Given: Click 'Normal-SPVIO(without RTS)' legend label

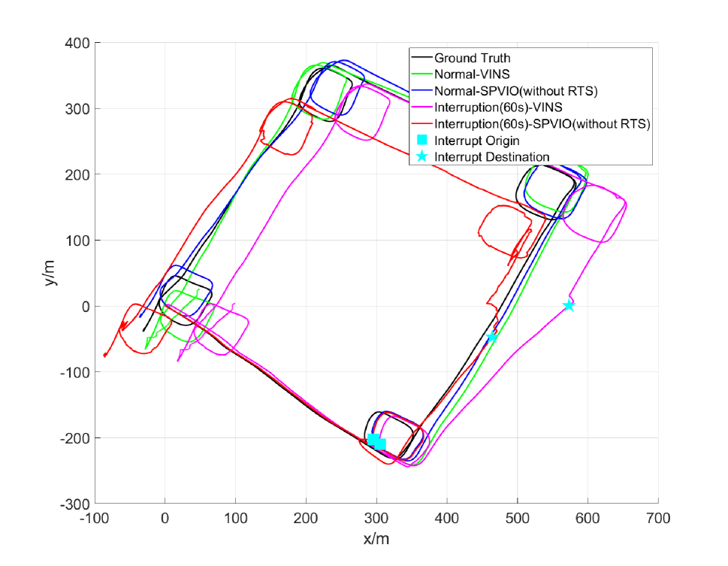Looking at the screenshot, I should click(515, 91).
